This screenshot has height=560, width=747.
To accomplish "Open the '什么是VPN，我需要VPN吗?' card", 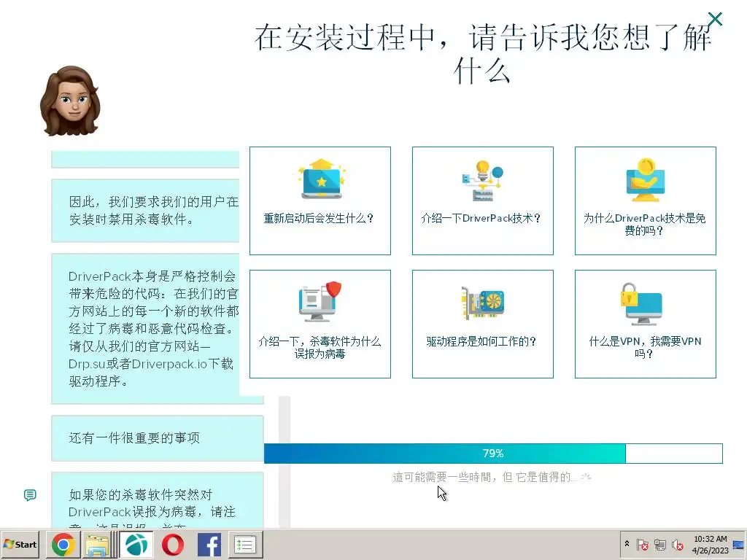I will (645, 324).
